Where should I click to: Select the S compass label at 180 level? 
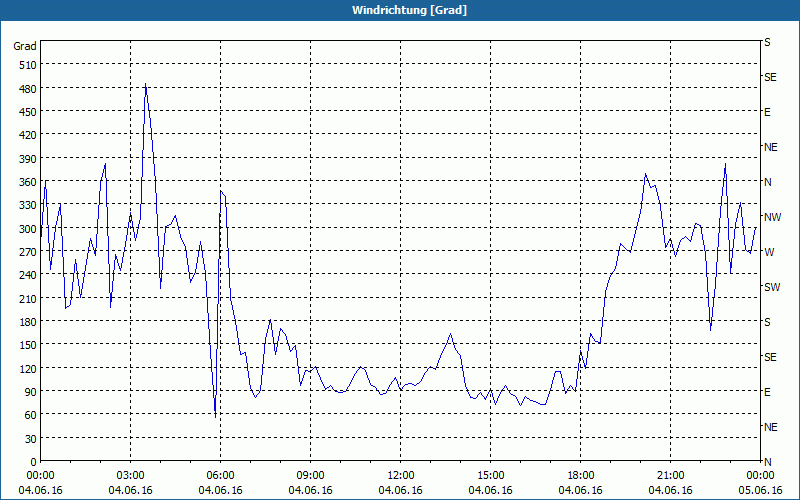767,322
